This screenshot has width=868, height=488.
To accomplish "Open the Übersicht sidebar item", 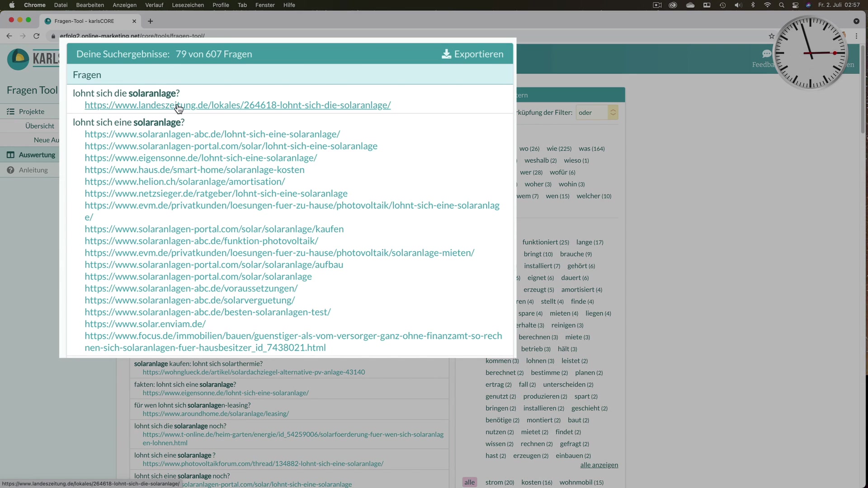I will (x=40, y=126).
